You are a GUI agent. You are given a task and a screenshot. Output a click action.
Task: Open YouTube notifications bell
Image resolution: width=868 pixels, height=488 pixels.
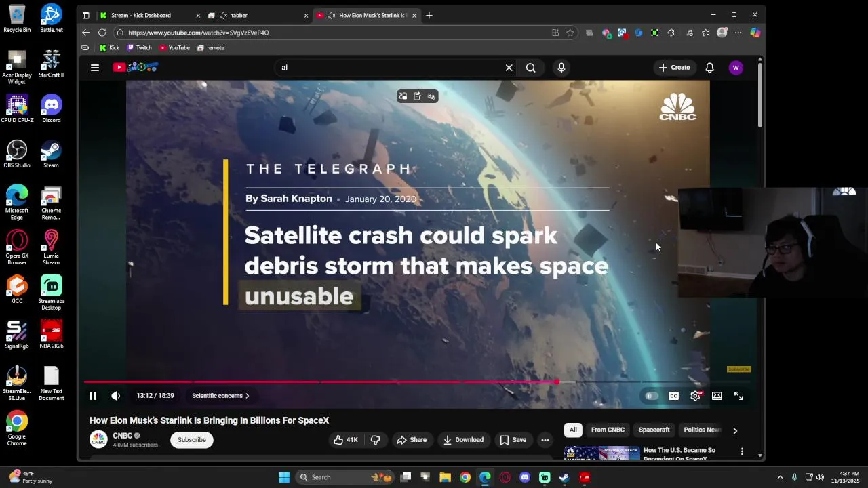(709, 68)
